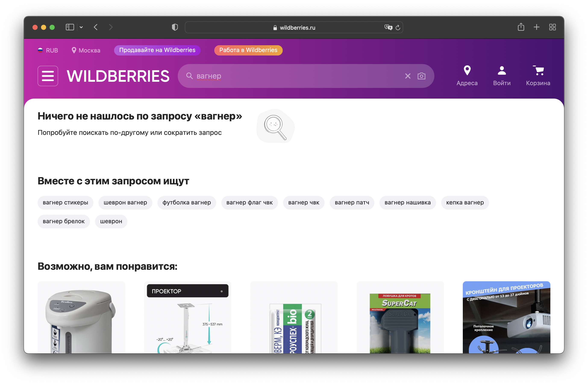The image size is (588, 385).
Task: Change the Москва city location
Action: pos(86,50)
